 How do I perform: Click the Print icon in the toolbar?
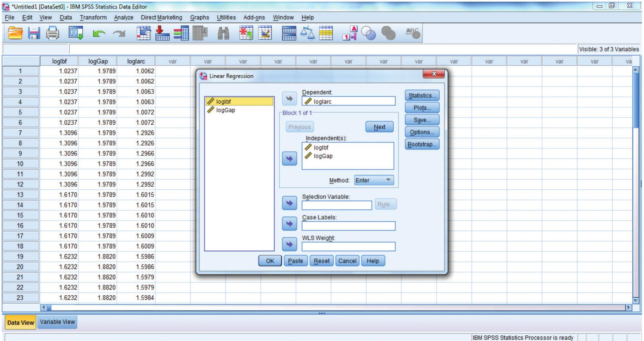pyautogui.click(x=53, y=33)
